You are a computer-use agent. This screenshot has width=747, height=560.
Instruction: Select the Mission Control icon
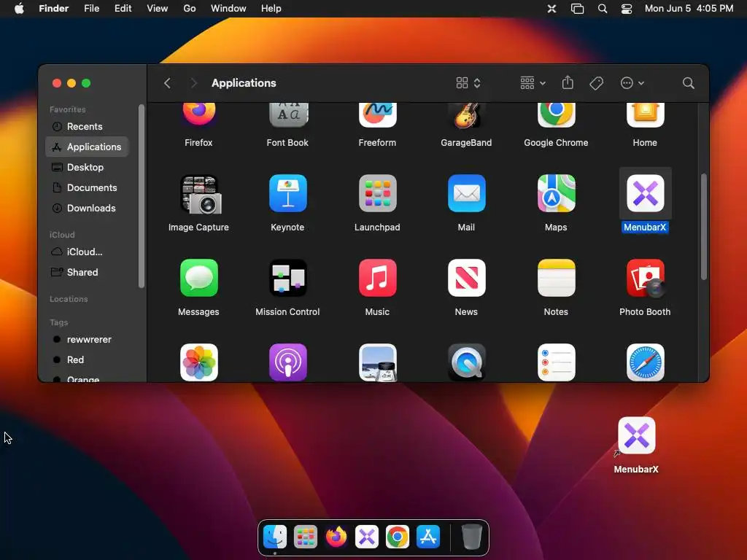click(287, 278)
